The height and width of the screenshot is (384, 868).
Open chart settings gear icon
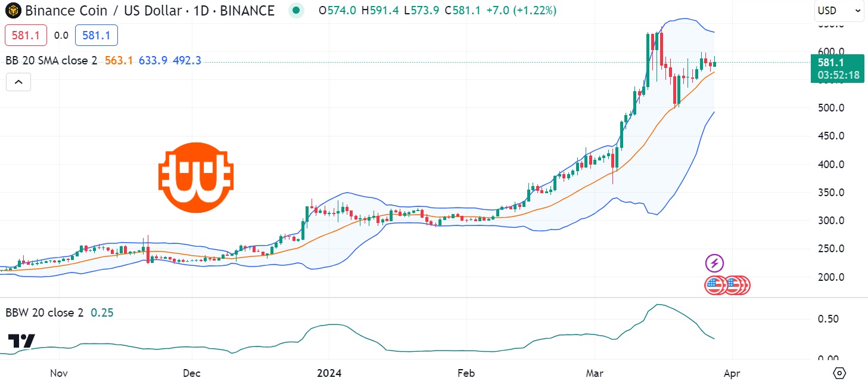click(x=839, y=373)
